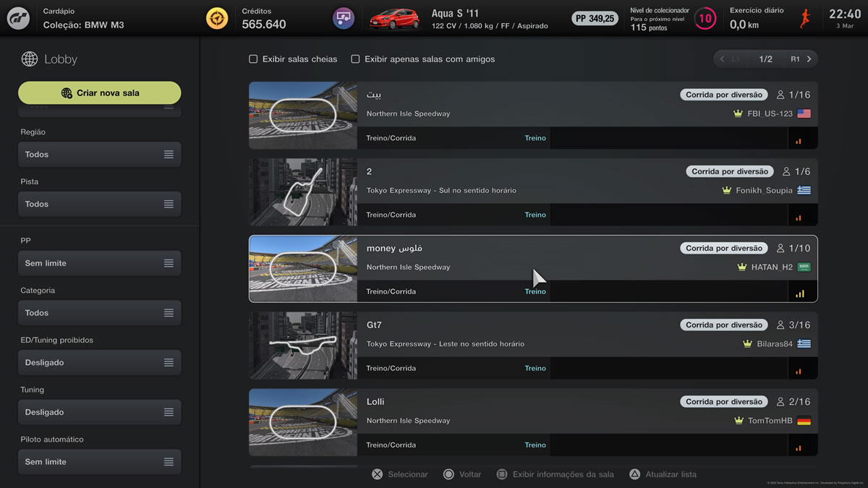The height and width of the screenshot is (488, 868).
Task: Click connection signal bars of the Lolli room
Action: pyautogui.click(x=799, y=447)
